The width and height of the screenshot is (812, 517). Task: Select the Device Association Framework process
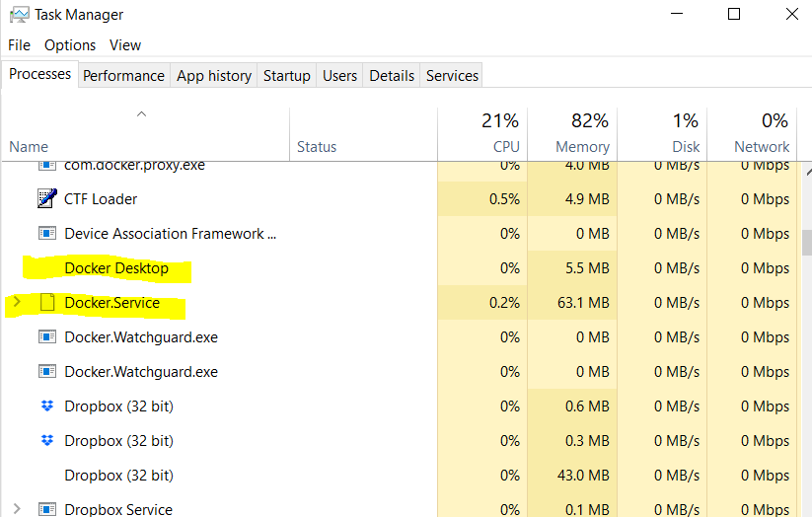click(x=399, y=234)
